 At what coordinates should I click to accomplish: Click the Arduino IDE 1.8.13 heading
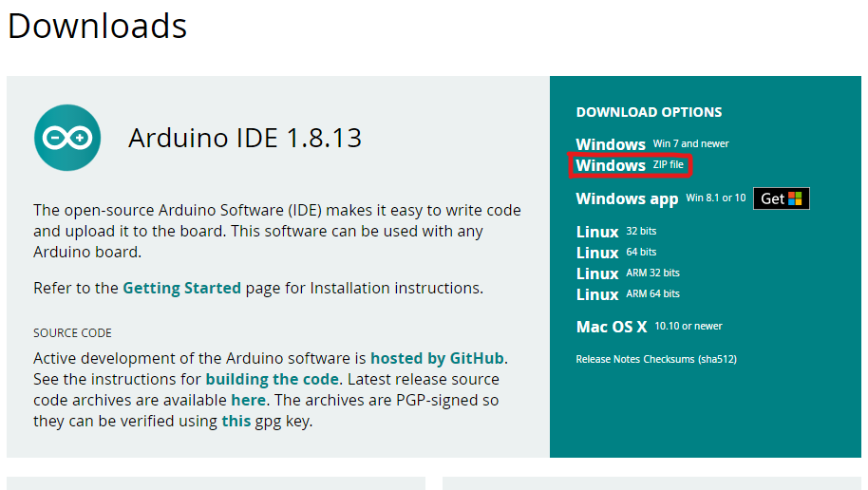click(245, 138)
